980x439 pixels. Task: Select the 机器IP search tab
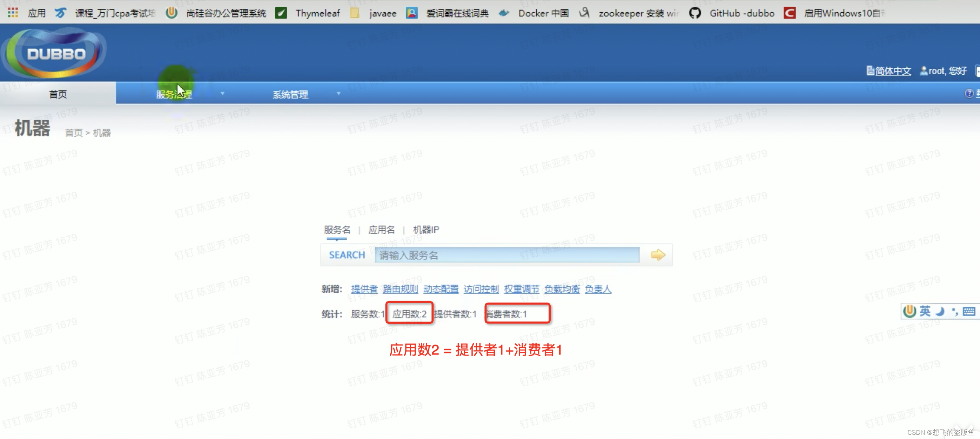[426, 230]
